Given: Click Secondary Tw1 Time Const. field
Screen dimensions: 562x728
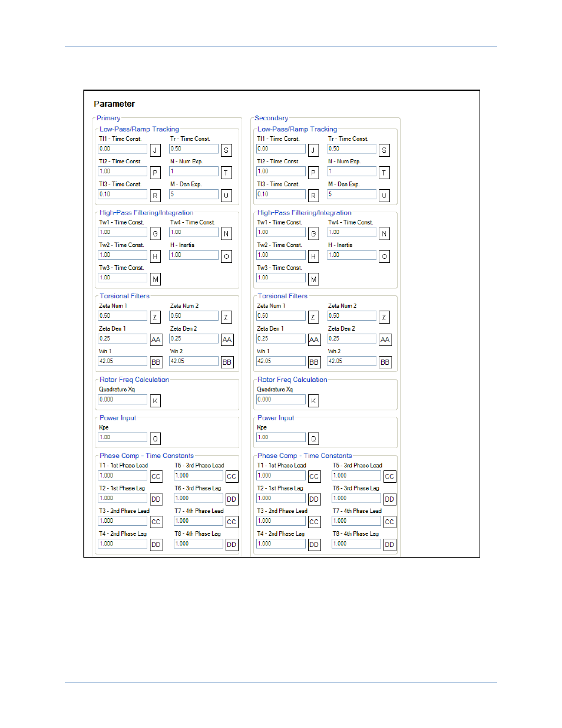Looking at the screenshot, I should coord(281,232).
